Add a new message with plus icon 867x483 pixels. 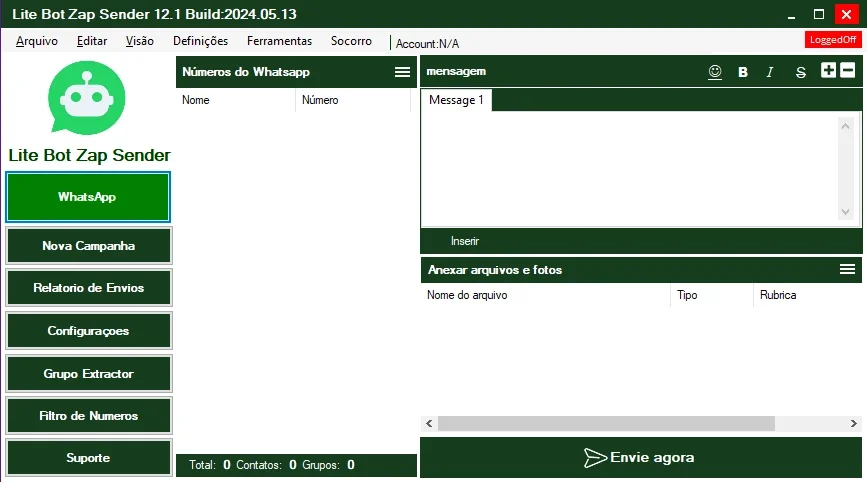828,70
